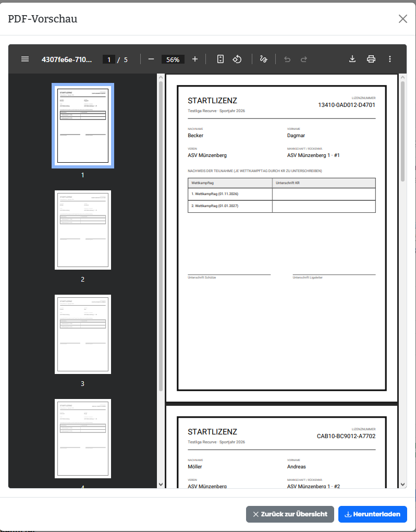This screenshot has height=532, width=416.
Task: Click thumbnail panel scrollbar up arrow
Action: 161,77
